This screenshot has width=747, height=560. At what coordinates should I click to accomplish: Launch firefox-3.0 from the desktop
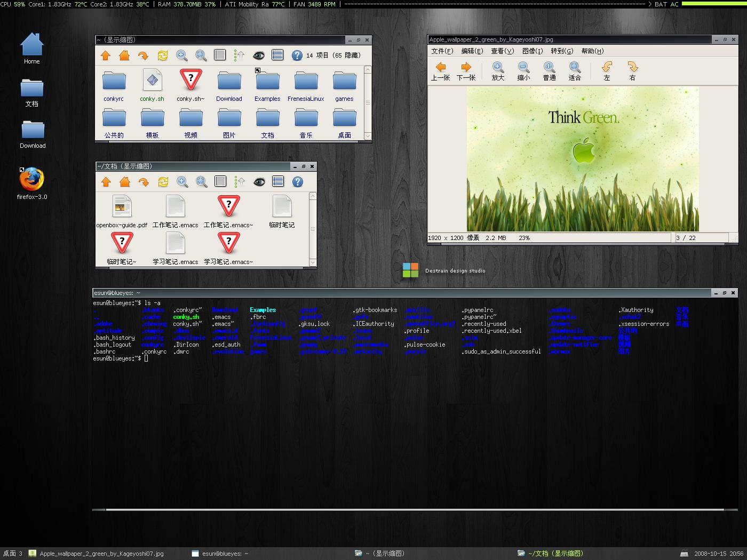point(32,183)
